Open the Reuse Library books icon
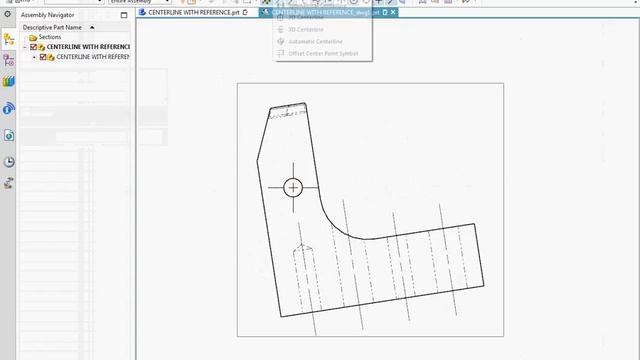Screen dimensions: 640x360 click(x=9, y=81)
